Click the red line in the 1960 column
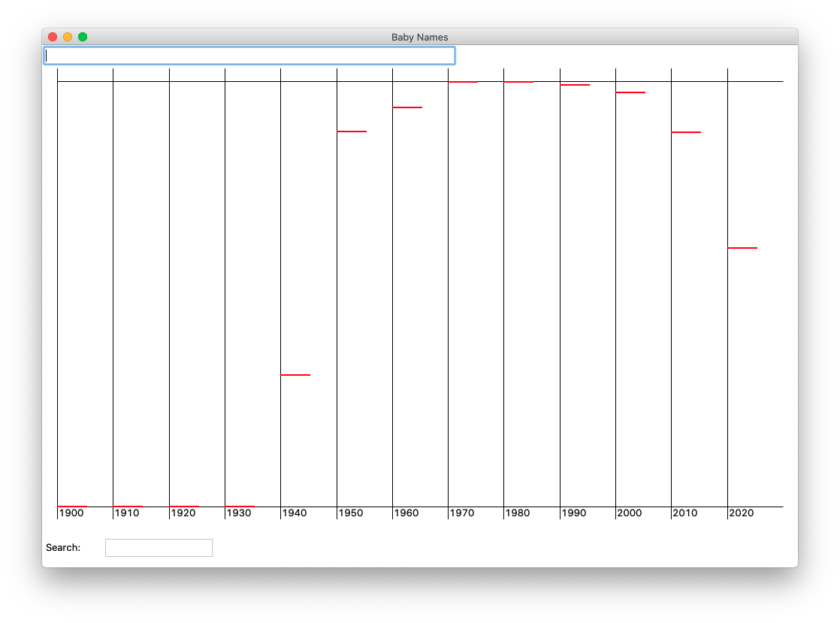The height and width of the screenshot is (623, 840). pyautogui.click(x=407, y=107)
